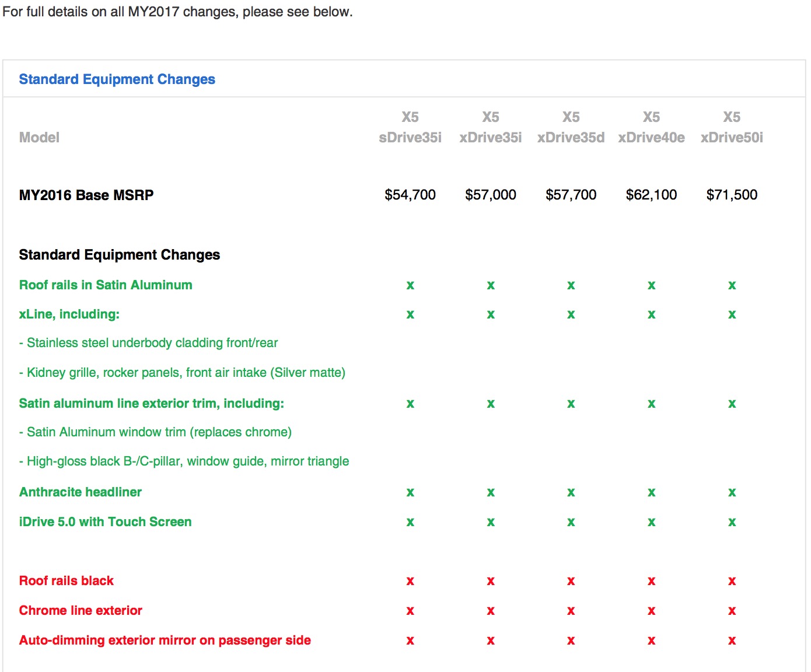The image size is (811, 672).
Task: Select the $54,700 price cell
Action: pos(410,195)
